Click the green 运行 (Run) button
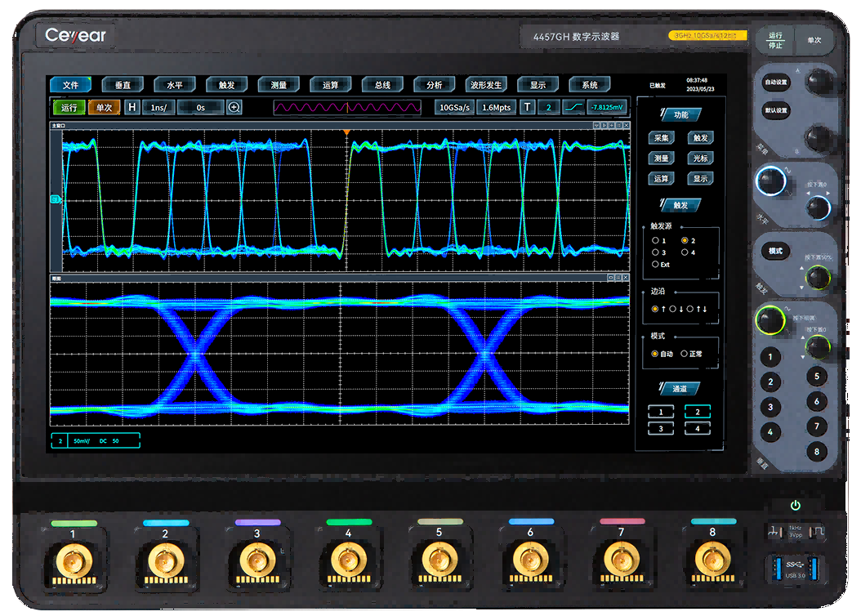The height and width of the screenshot is (616, 861). (x=69, y=107)
